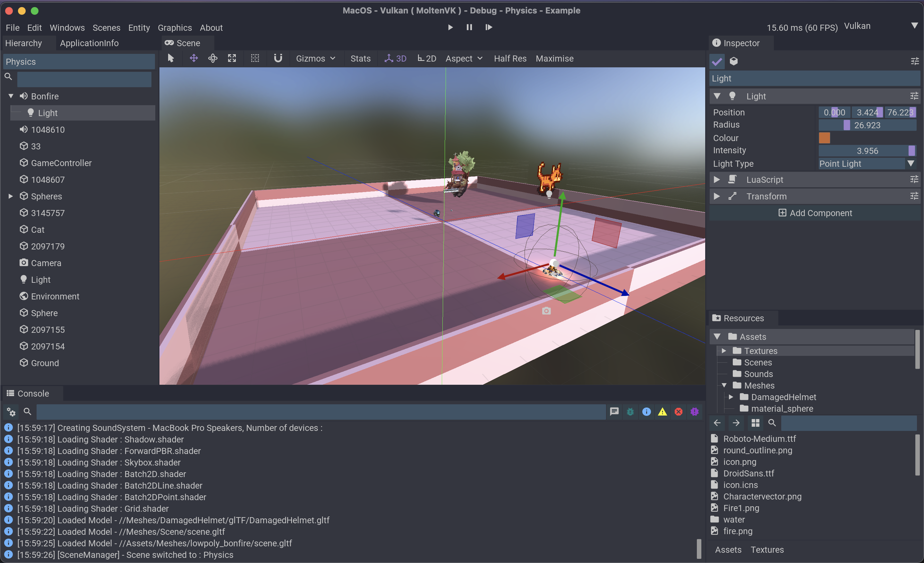Navigate back in Resources browser
Screen dimensions: 924x563
pyautogui.click(x=717, y=423)
